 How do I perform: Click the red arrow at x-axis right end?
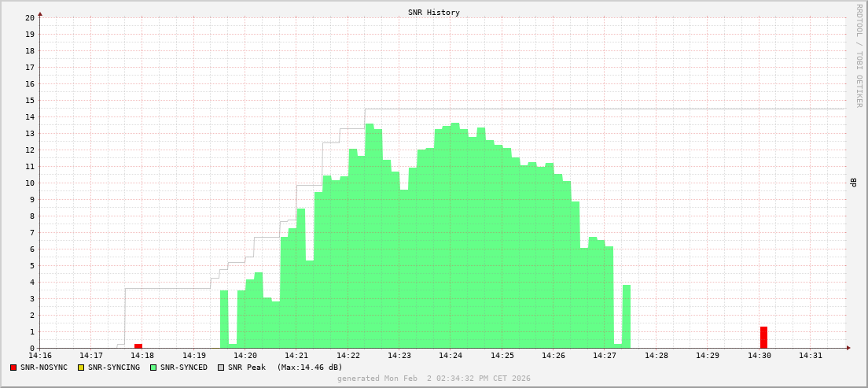(848, 348)
